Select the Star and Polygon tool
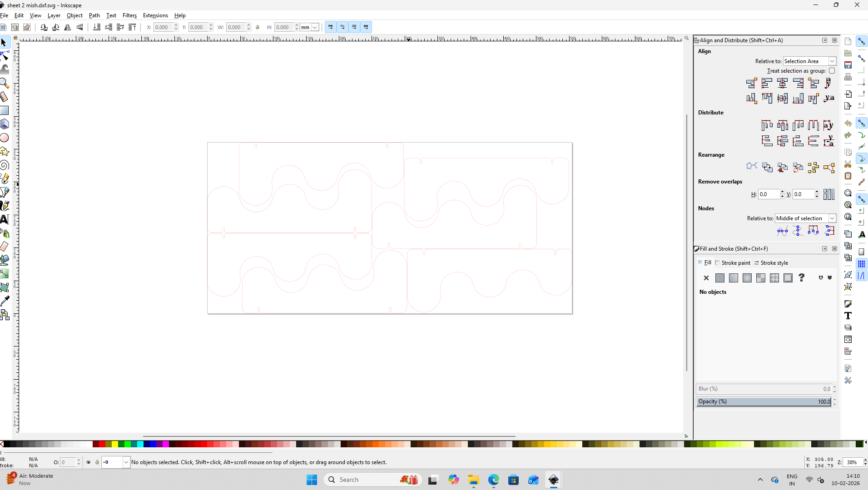The height and width of the screenshot is (490, 868). (4, 151)
